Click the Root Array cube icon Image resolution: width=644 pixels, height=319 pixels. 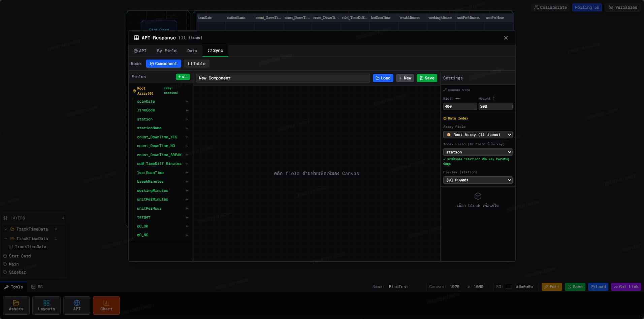click(x=134, y=91)
